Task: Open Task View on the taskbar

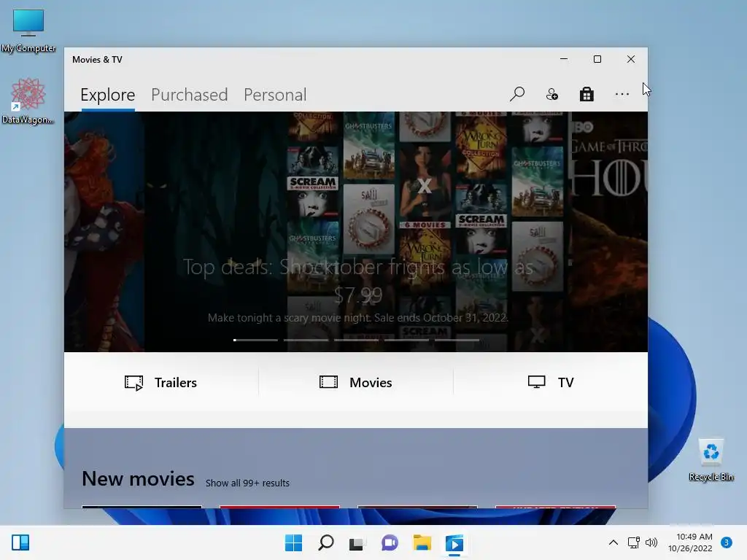Action: point(356,543)
